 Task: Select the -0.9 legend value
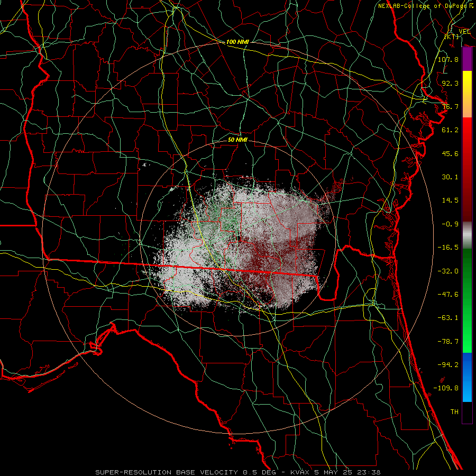[450, 224]
